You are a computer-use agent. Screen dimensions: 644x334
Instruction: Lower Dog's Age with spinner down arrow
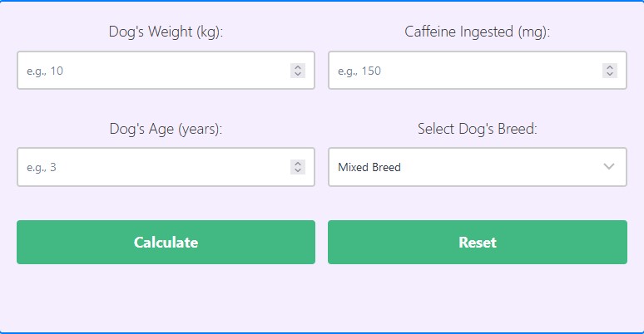tap(298, 171)
